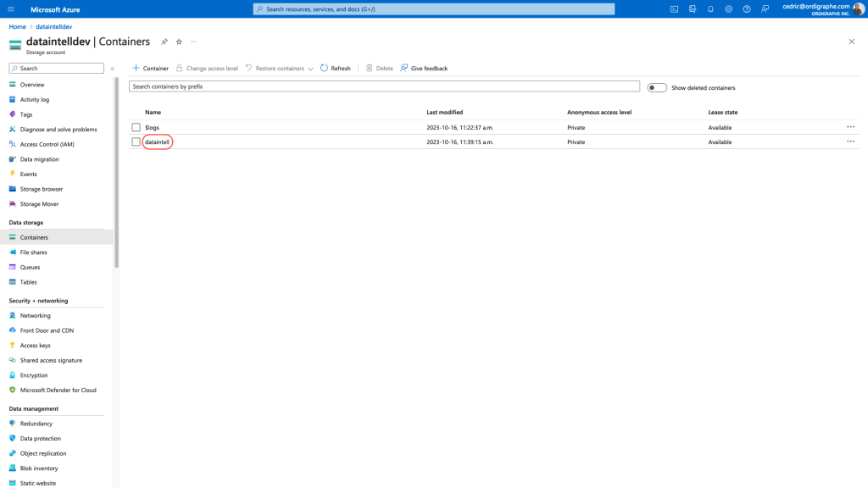Open directories and subscriptions filter icon
The image size is (868, 488).
(x=693, y=9)
